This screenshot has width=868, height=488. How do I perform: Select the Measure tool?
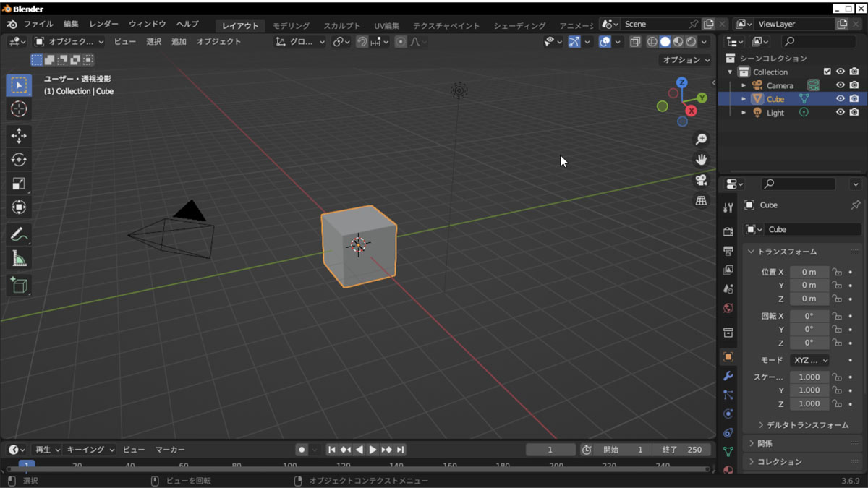pos(19,258)
